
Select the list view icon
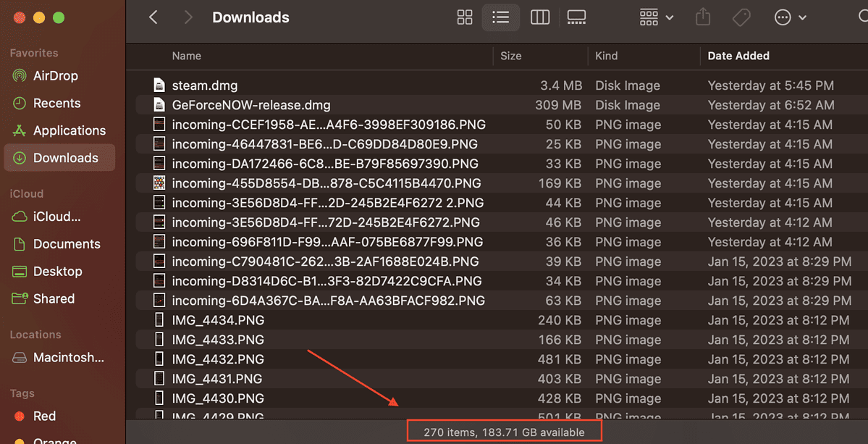[500, 17]
